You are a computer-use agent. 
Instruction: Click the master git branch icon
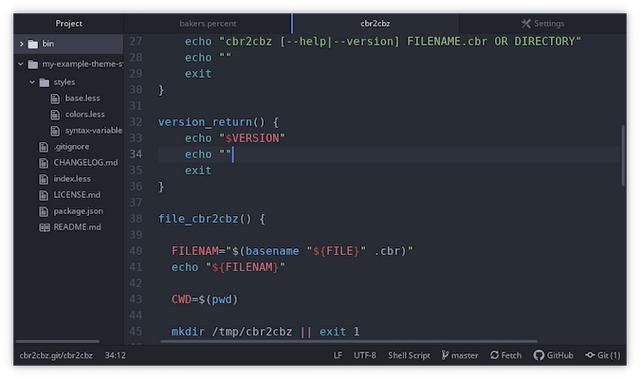click(444, 355)
